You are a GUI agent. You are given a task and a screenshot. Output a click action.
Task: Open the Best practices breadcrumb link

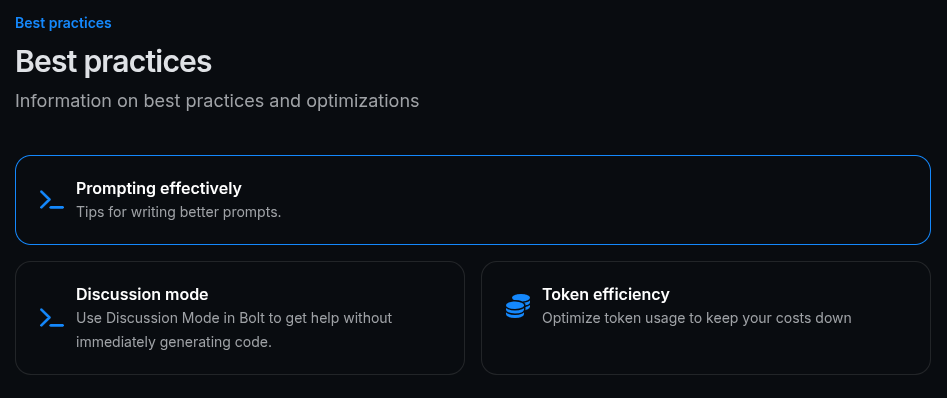point(63,23)
